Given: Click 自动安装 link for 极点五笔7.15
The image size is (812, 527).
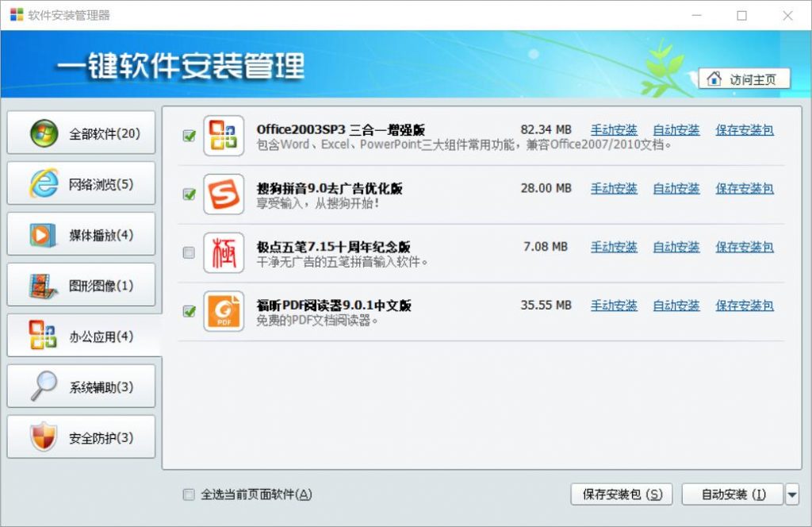Looking at the screenshot, I should [676, 247].
